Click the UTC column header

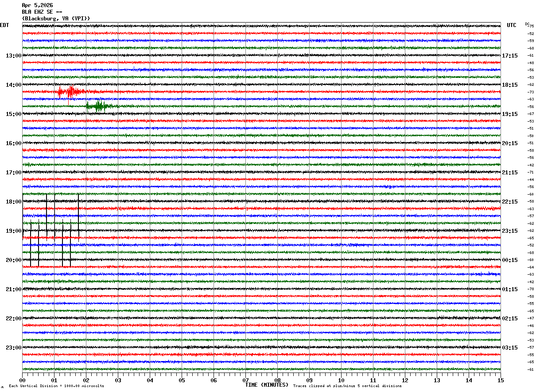pos(512,25)
